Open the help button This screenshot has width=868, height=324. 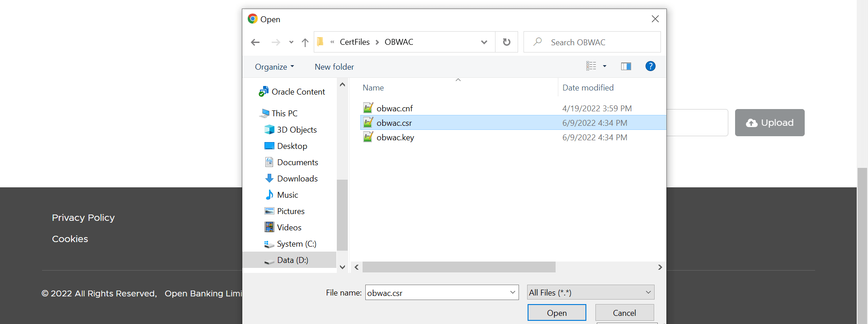tap(651, 66)
